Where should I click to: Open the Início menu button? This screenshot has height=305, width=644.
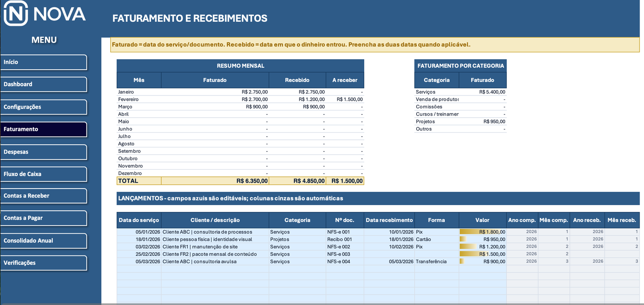[x=43, y=62]
